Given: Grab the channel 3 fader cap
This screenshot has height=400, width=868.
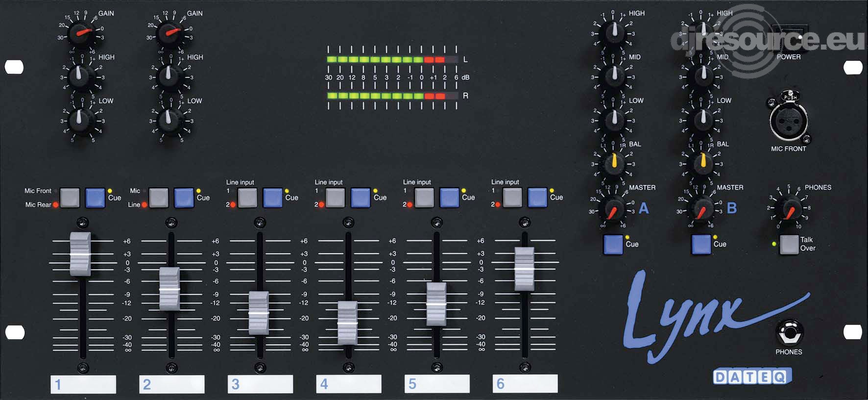Looking at the screenshot, I should pos(259,313).
